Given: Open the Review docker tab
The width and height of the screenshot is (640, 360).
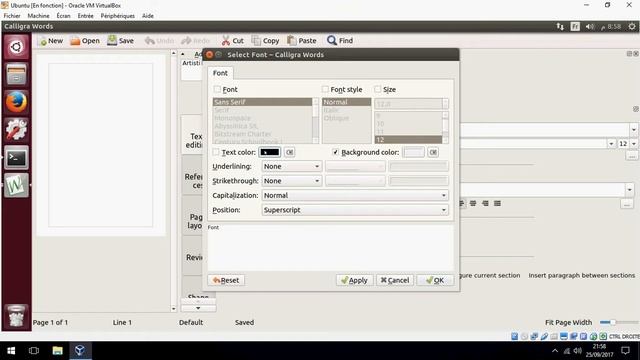Looking at the screenshot, I should [x=193, y=257].
